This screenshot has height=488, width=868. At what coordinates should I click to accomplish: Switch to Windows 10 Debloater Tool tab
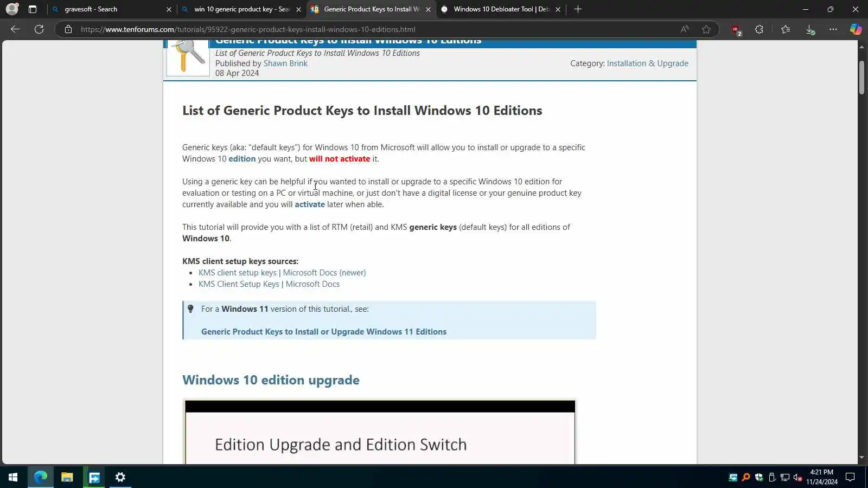coord(501,9)
